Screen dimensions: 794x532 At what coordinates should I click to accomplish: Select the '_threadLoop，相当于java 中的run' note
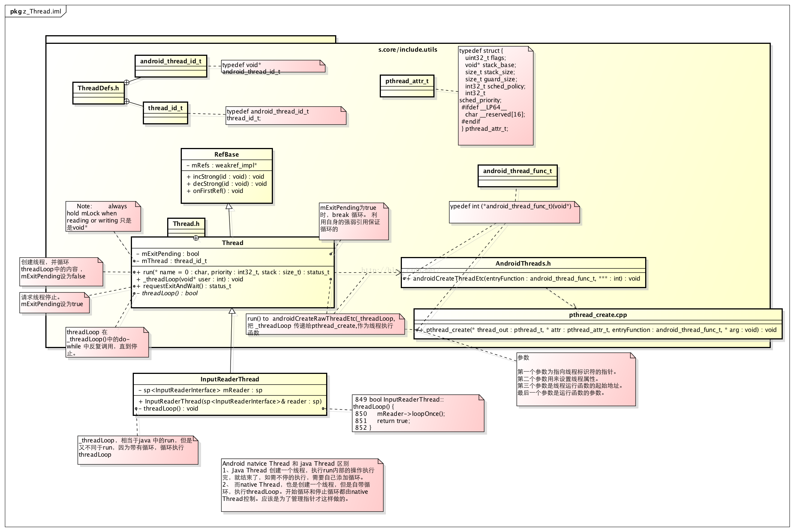coord(138,450)
